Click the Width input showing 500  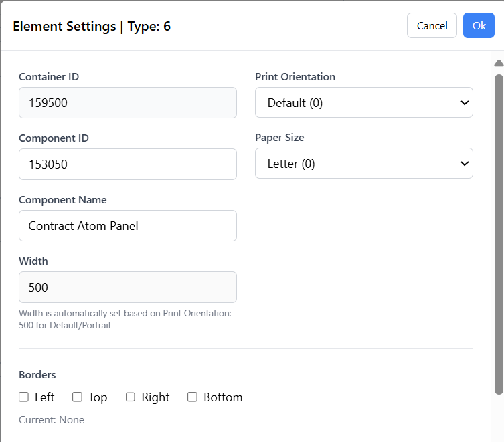tap(127, 287)
